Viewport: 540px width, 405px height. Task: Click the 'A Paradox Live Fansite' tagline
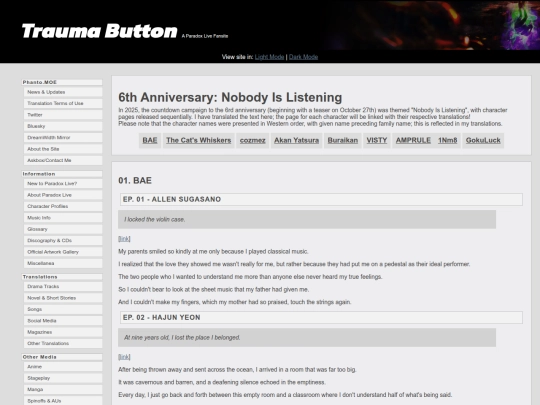click(205, 36)
